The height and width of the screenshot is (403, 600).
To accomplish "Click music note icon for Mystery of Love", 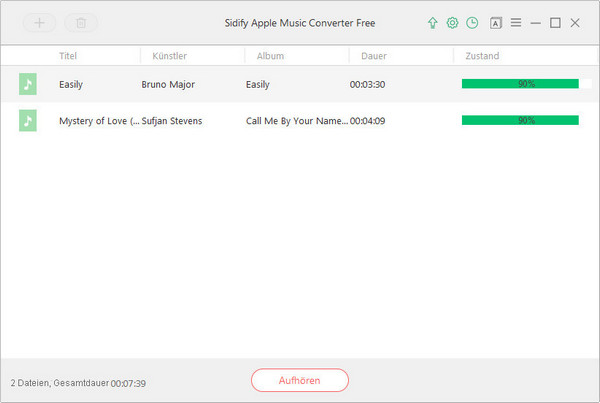I will (x=28, y=121).
